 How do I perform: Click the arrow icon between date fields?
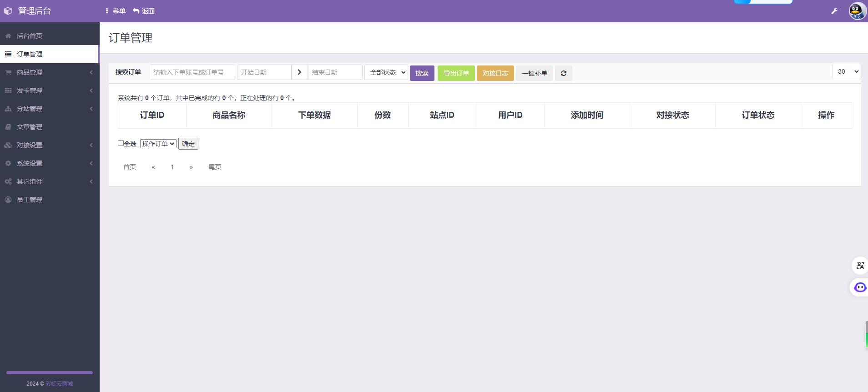[x=299, y=72]
